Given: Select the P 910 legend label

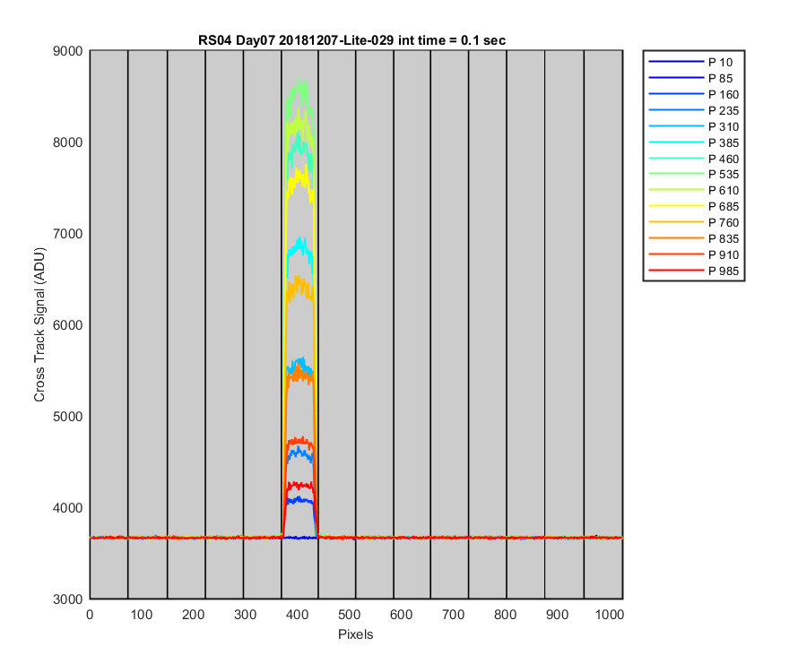Looking at the screenshot, I should (723, 255).
